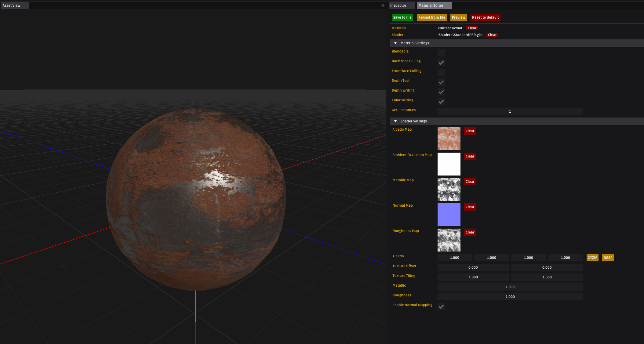644x344 pixels.
Task: Click Save to file button
Action: [x=402, y=17]
